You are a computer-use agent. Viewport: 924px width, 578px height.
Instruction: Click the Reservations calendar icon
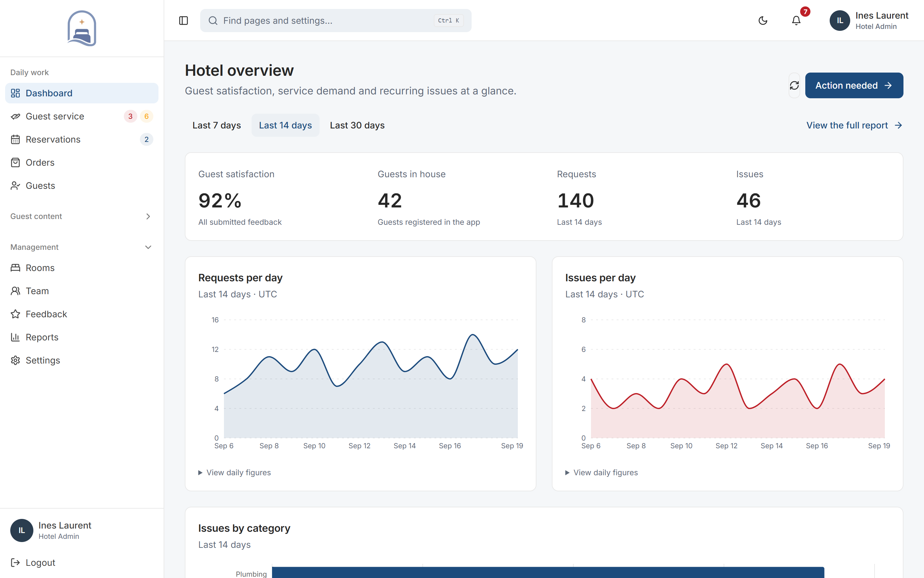click(15, 140)
